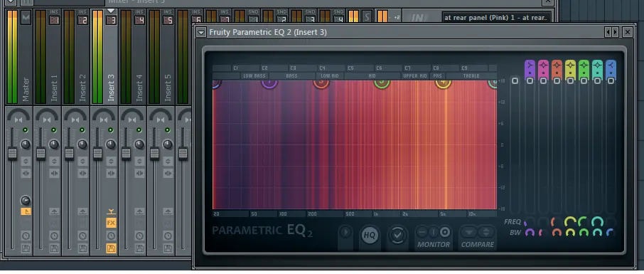
Task: Toggle the green mute LED on Insert 5
Action: pos(167,130)
